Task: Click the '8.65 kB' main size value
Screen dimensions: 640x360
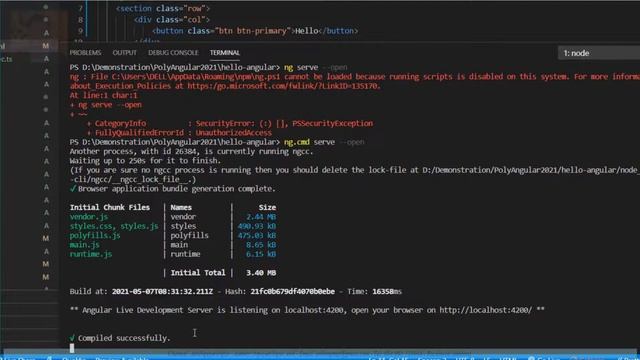Action: (261, 245)
